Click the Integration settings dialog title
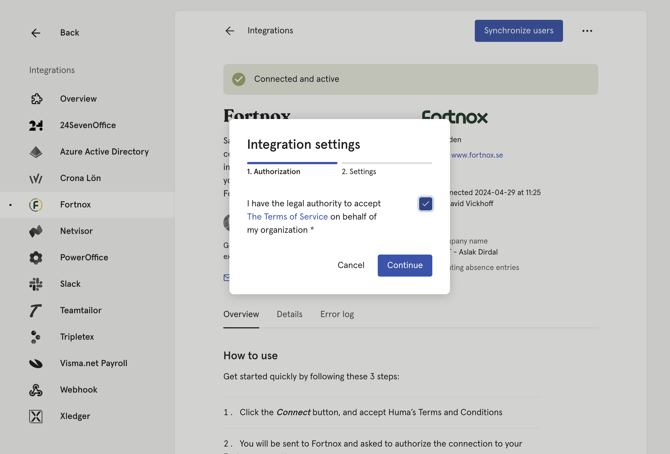Image resolution: width=670 pixels, height=454 pixels. pos(303,144)
